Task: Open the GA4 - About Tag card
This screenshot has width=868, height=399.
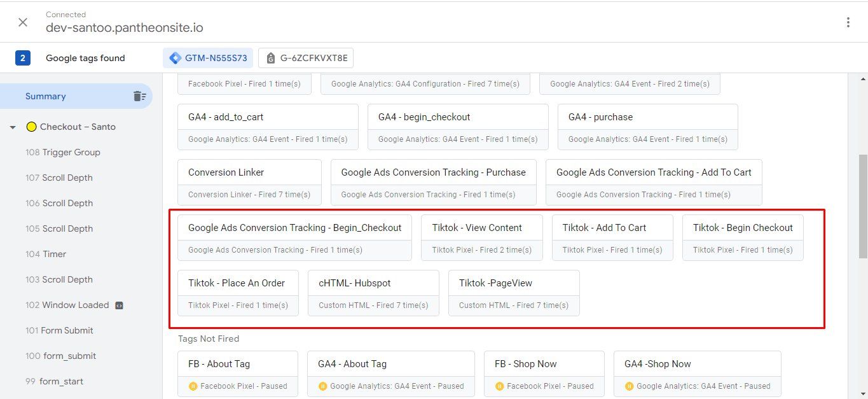Action: click(x=391, y=374)
